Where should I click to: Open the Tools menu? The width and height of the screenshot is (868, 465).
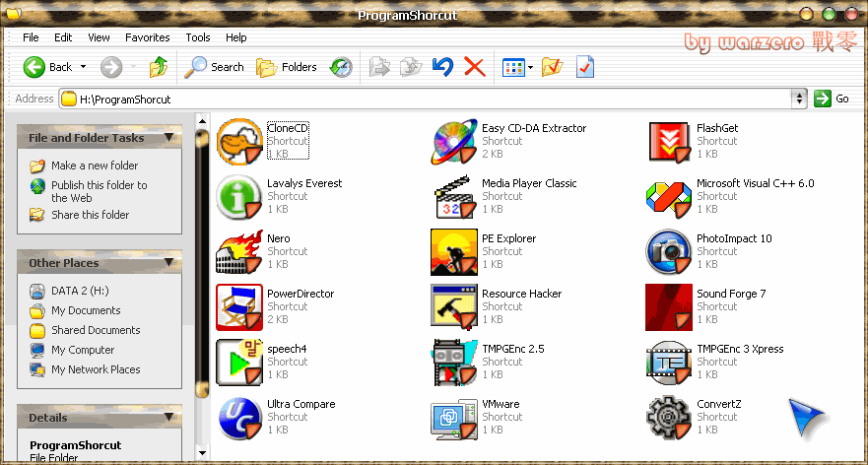198,37
